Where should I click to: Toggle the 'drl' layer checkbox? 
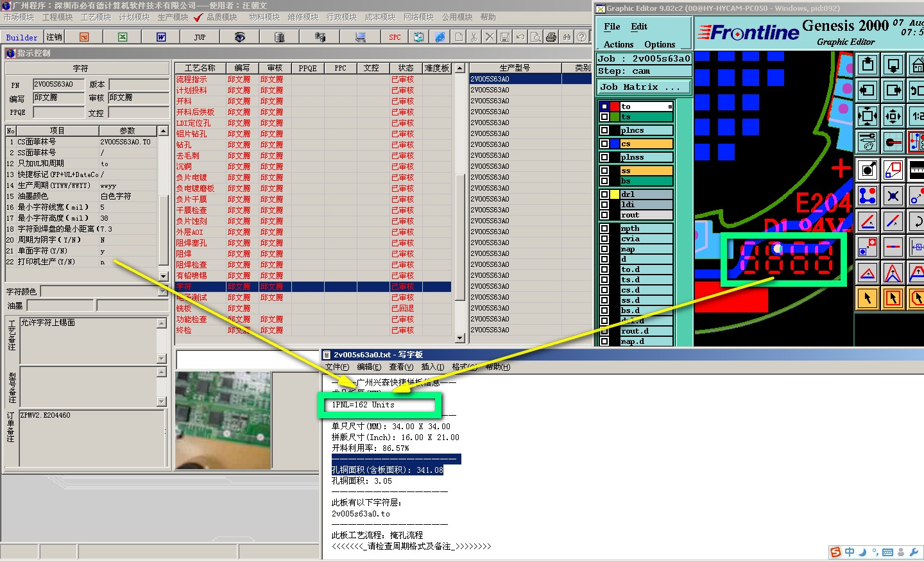[604, 194]
